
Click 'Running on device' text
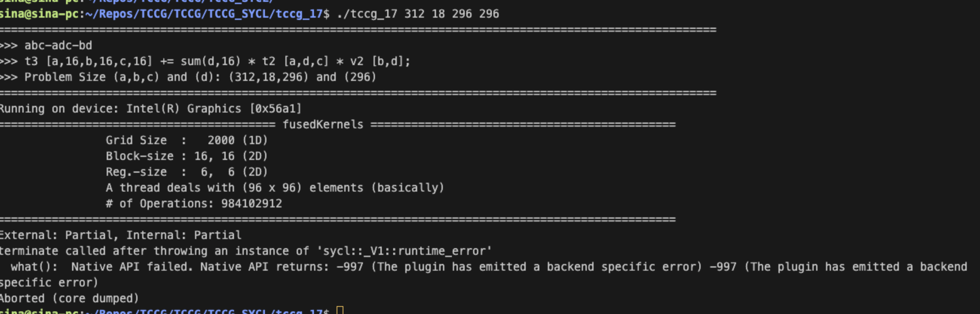pos(58,109)
